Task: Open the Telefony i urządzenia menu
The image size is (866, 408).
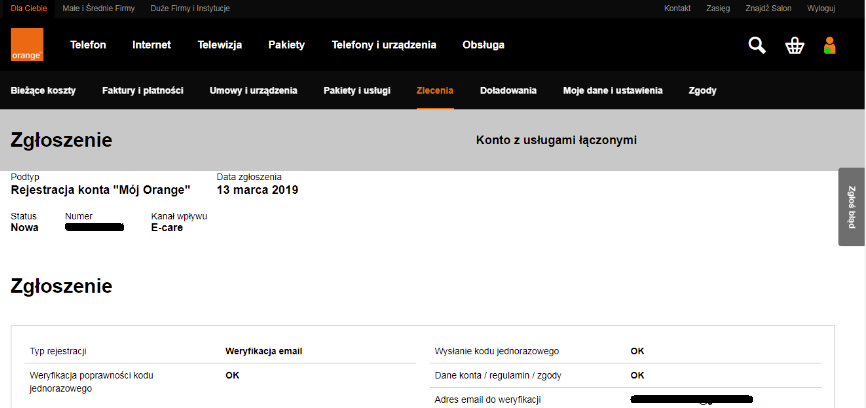Action: tap(384, 45)
